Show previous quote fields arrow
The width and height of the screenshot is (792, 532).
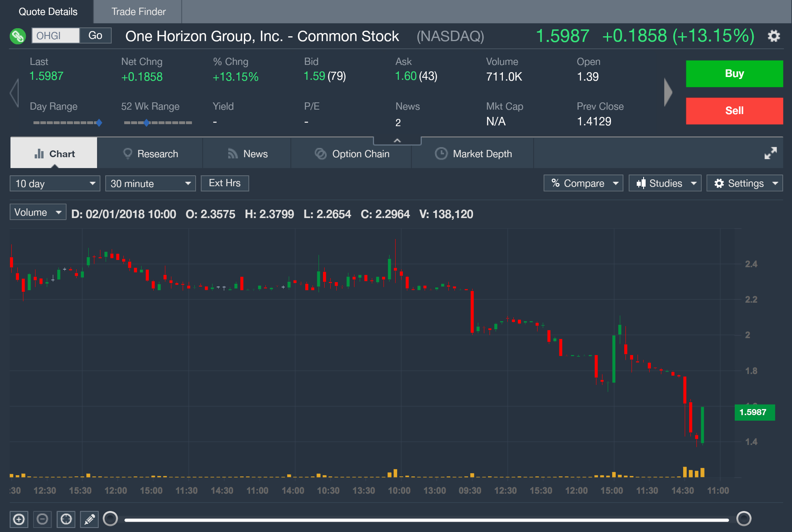click(x=15, y=93)
